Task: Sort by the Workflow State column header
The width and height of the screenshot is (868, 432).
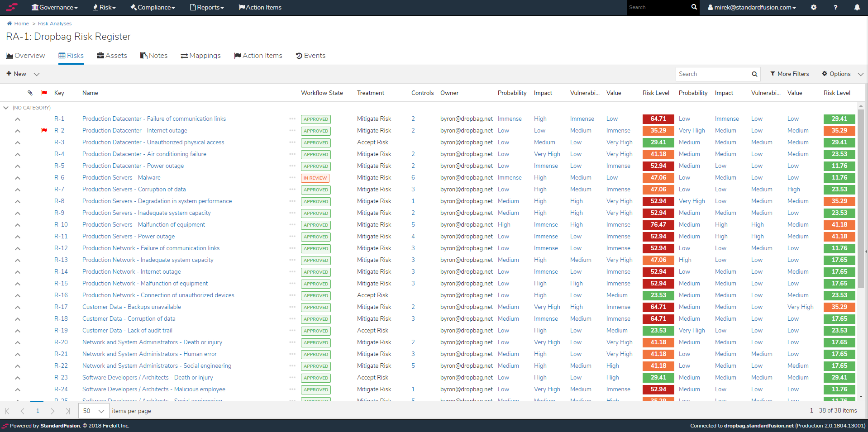Action: pos(322,93)
